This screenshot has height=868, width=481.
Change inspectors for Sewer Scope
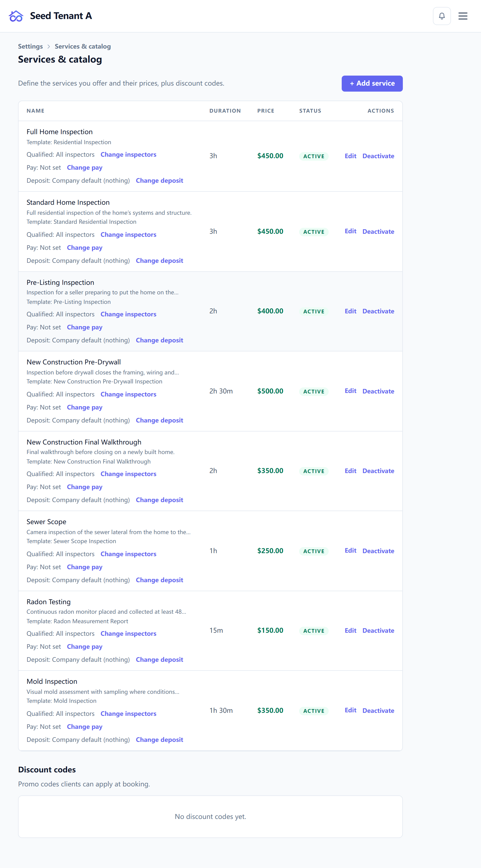(129, 554)
